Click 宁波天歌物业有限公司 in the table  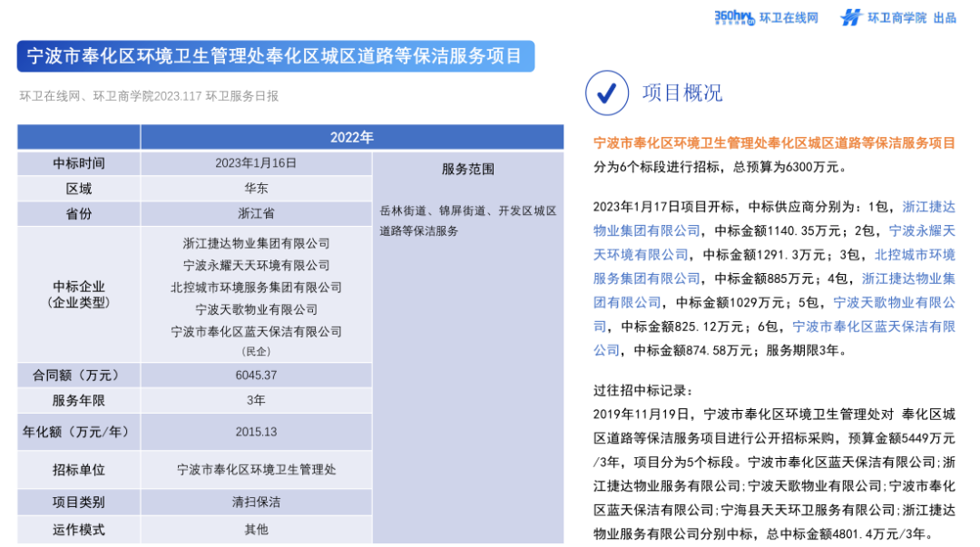pos(256,309)
